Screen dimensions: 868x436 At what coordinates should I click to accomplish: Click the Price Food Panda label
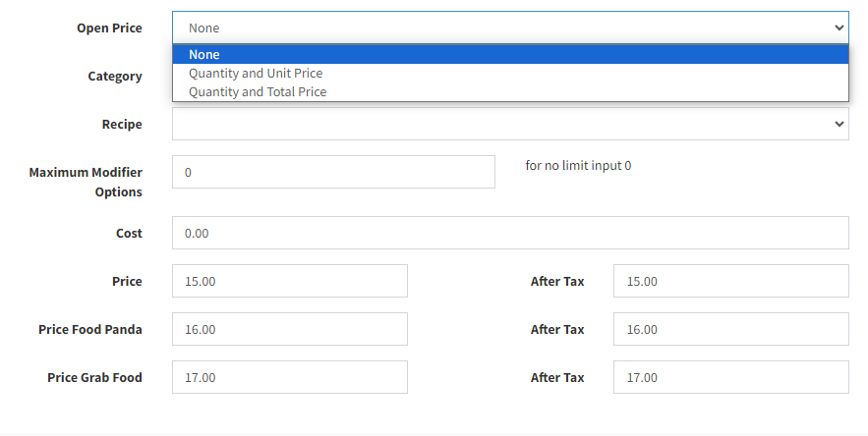[x=90, y=330]
